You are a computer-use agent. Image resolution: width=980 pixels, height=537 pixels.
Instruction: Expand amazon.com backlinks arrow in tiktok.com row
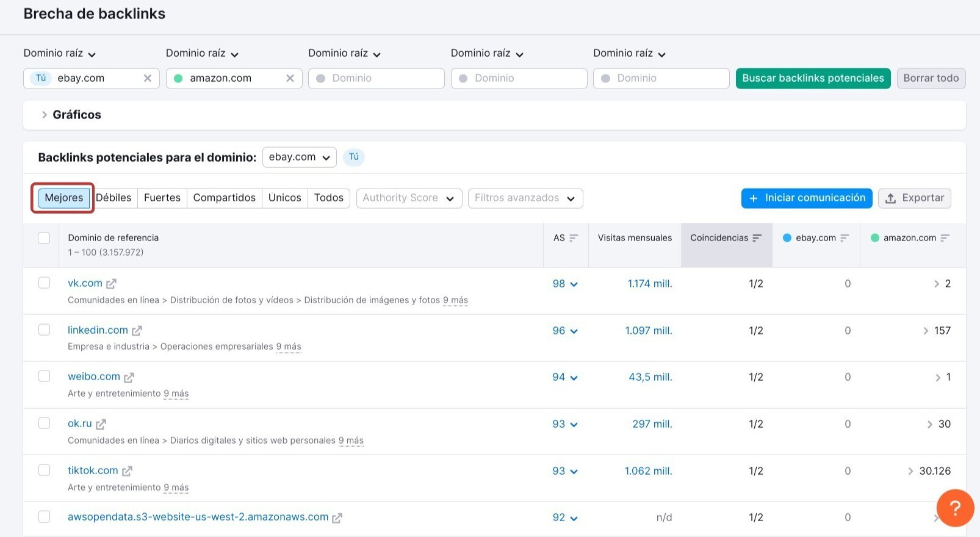(910, 471)
